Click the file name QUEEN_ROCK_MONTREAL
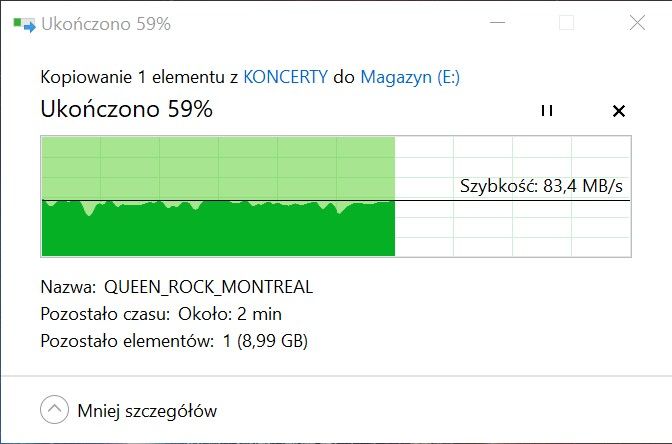The width and height of the screenshot is (672, 444). 208,287
